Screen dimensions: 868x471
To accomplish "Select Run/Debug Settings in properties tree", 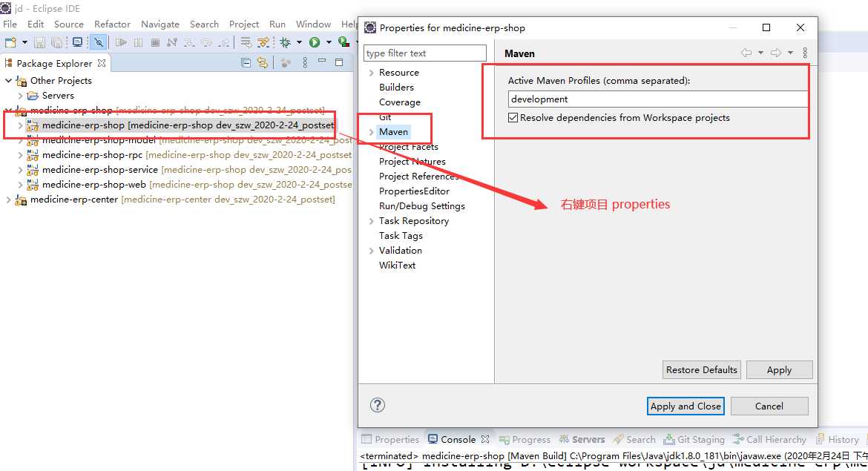I will click(422, 206).
